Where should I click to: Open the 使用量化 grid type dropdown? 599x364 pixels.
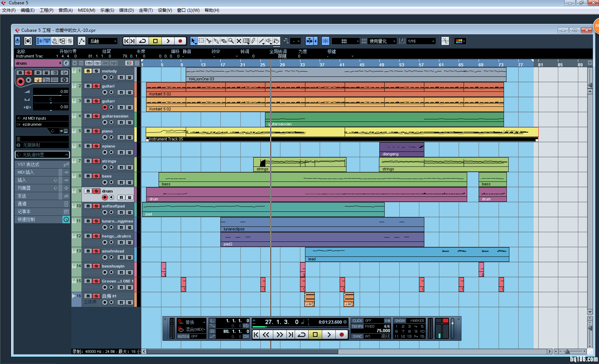click(382, 41)
